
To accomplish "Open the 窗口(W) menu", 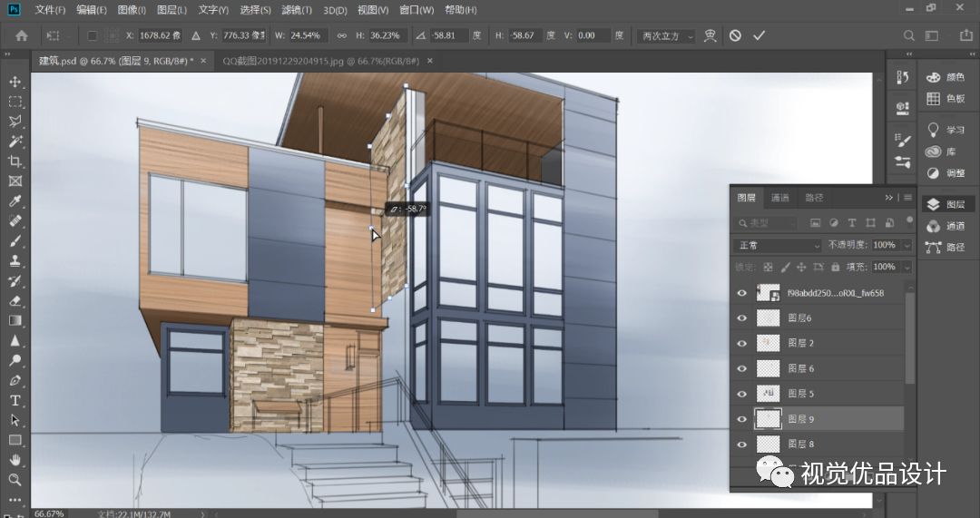I will (416, 10).
